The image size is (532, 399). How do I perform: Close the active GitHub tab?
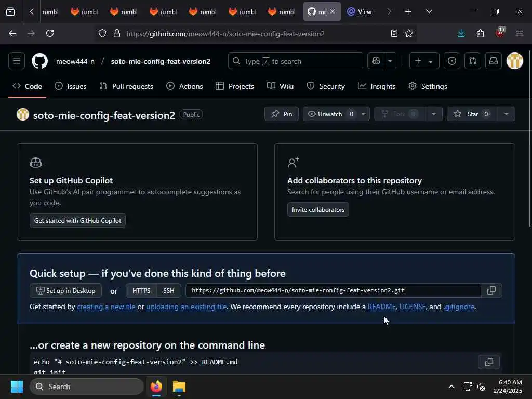332,11
